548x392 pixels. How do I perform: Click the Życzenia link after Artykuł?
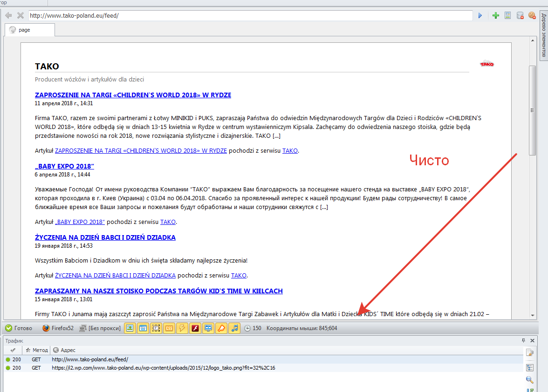coord(116,276)
